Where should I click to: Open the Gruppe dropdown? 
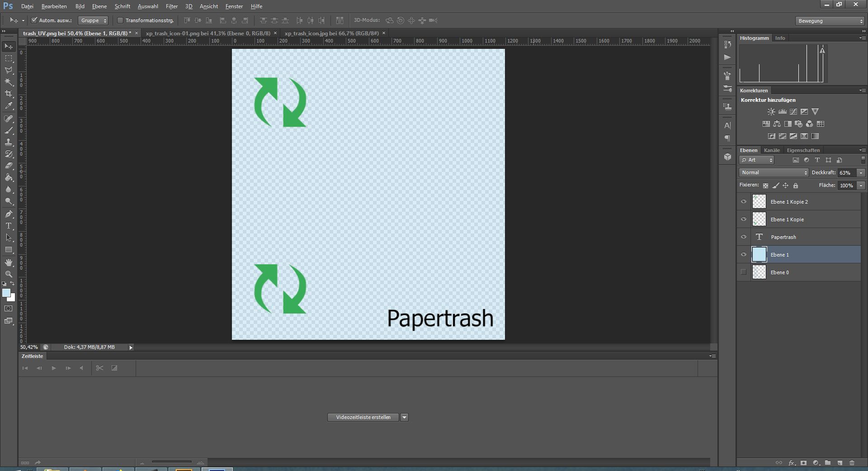click(93, 20)
